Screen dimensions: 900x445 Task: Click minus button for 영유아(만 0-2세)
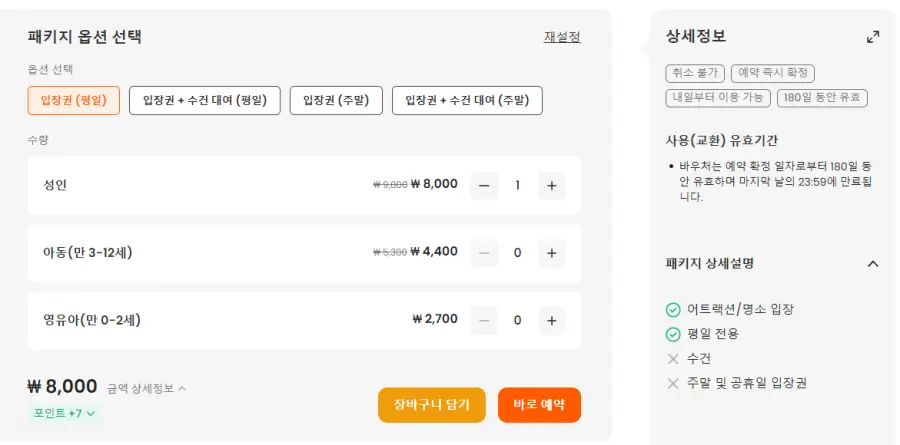tap(484, 320)
